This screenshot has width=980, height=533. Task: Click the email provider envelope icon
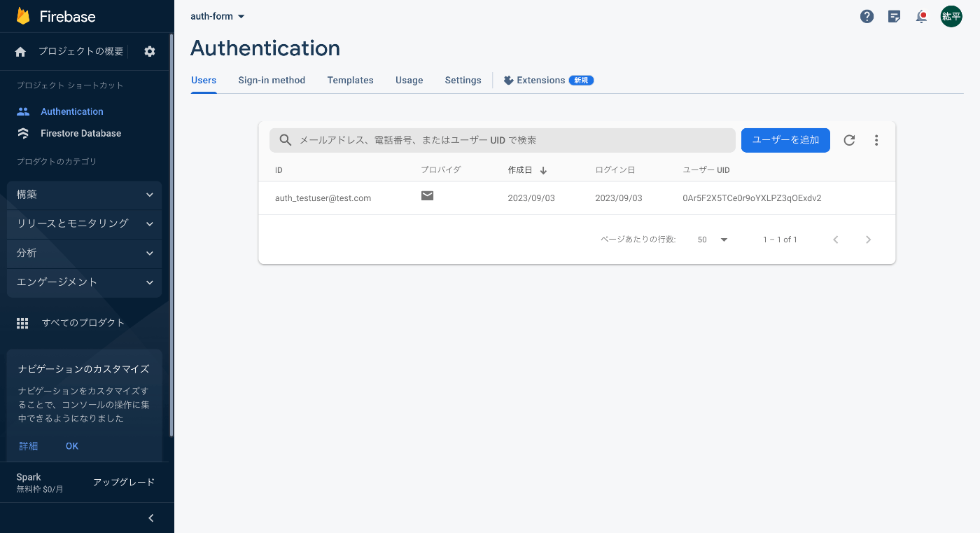click(x=427, y=195)
